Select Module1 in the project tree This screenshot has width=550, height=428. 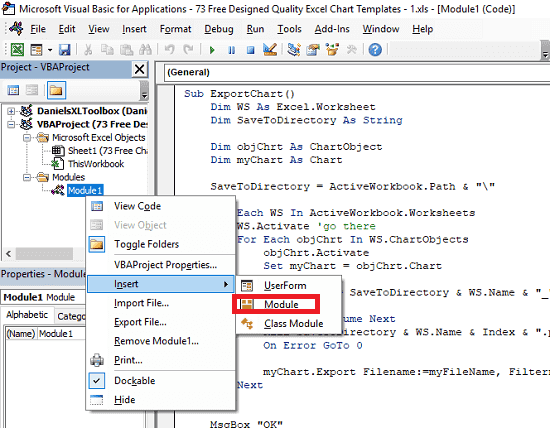tap(85, 190)
